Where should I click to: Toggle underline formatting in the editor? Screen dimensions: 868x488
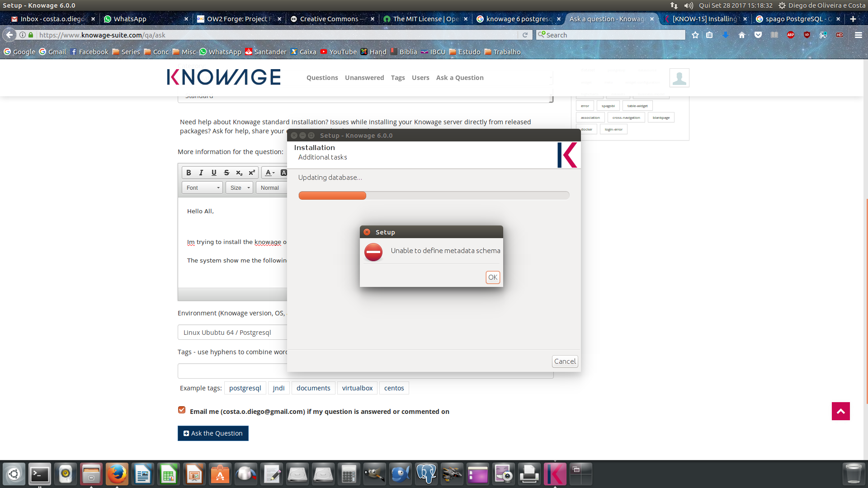point(214,173)
